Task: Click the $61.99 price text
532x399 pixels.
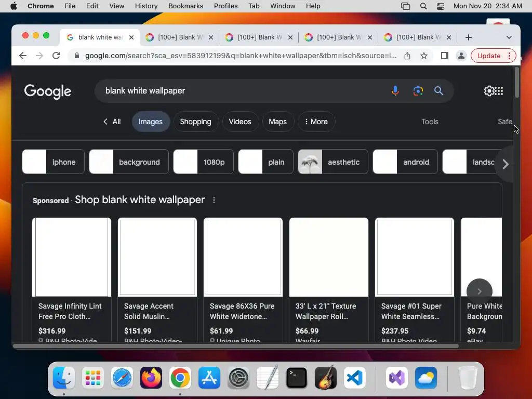Action: (221, 331)
